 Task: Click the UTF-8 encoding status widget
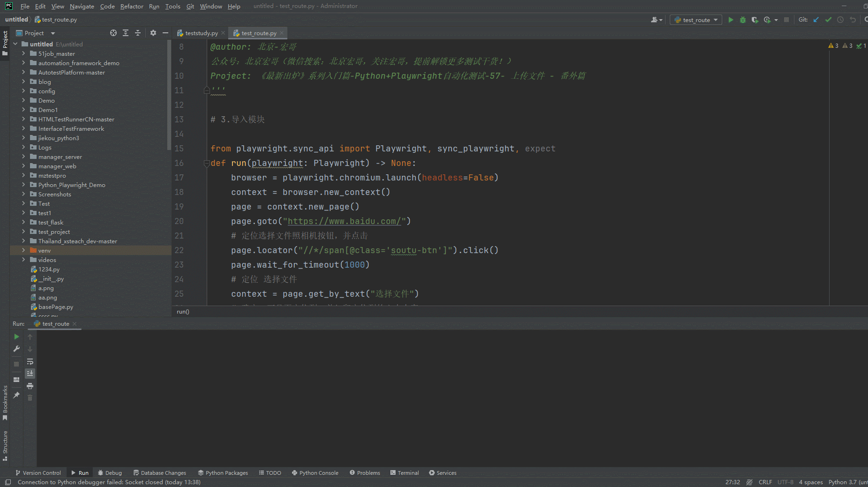(785, 482)
